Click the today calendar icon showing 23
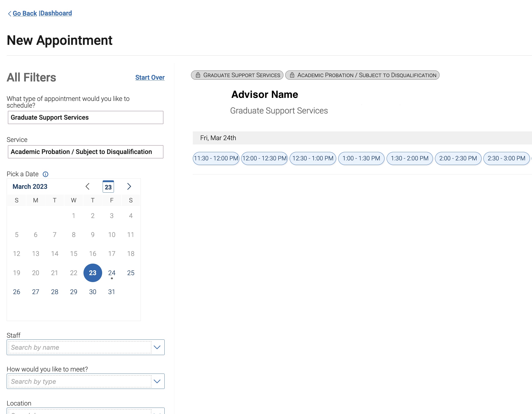This screenshot has width=532, height=414. point(108,187)
